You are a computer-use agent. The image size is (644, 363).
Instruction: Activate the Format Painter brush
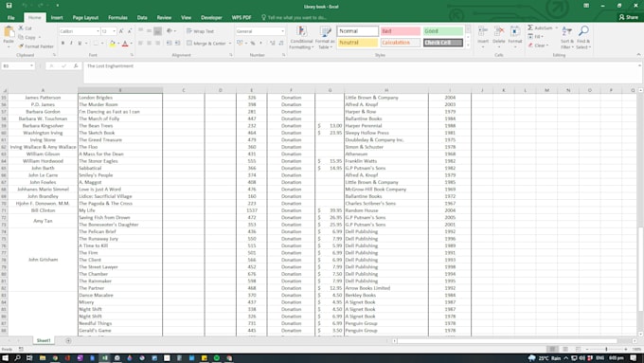click(21, 46)
